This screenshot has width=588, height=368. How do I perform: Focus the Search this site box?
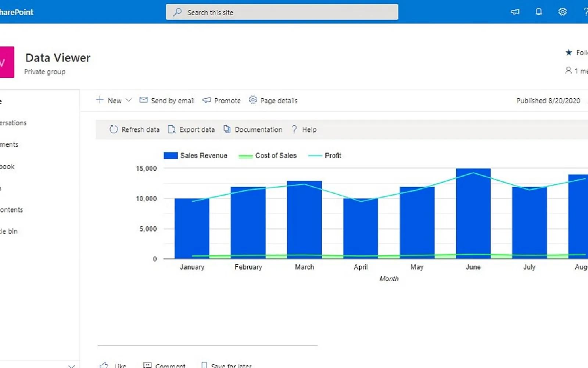click(282, 12)
